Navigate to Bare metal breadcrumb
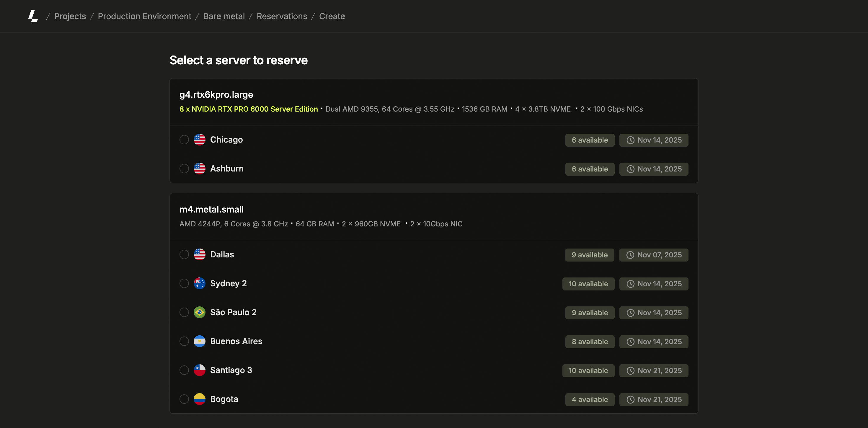Screen dimensions: 868x428 (224, 16)
